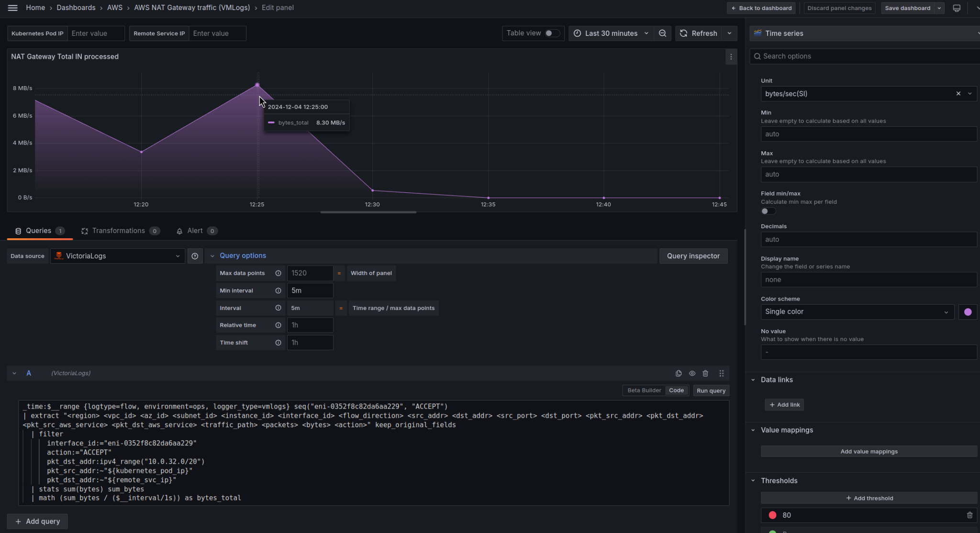Click the purple color swatch beside Single color
980x533 pixels.
[x=968, y=311]
